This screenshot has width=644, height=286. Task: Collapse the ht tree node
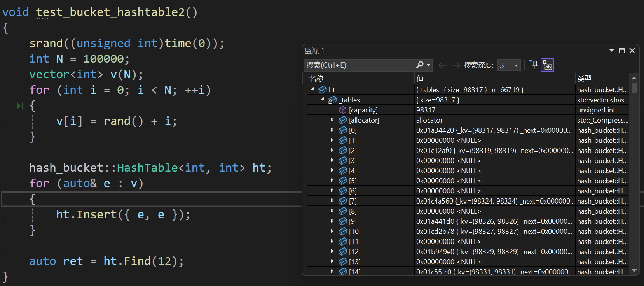(312, 89)
